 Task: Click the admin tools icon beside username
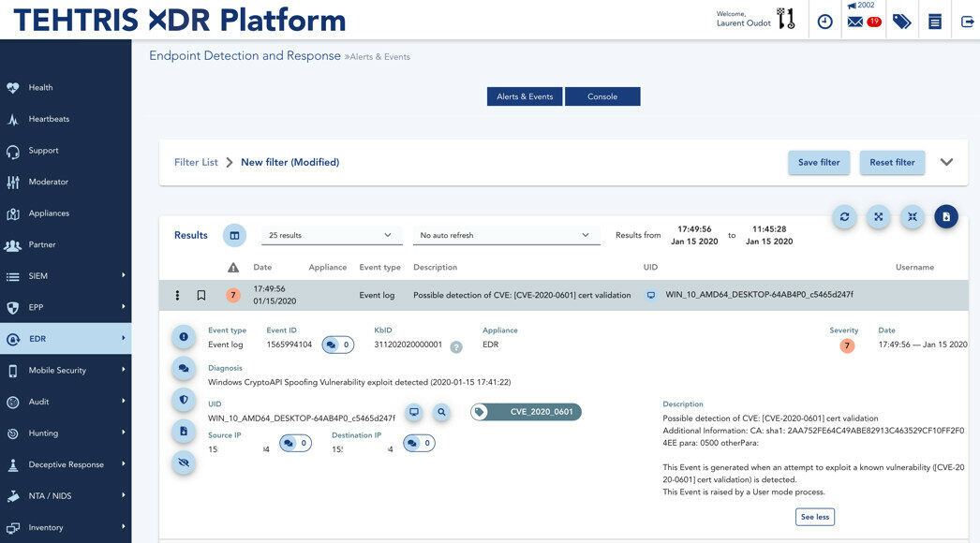point(786,19)
